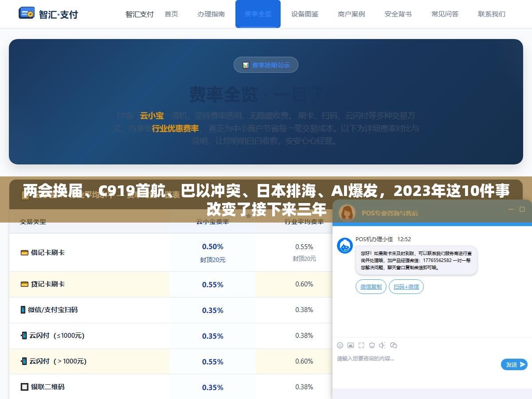This screenshot has width=532, height=399.
Task: Click the 借记卡刷卡 row label
Action: [48, 253]
